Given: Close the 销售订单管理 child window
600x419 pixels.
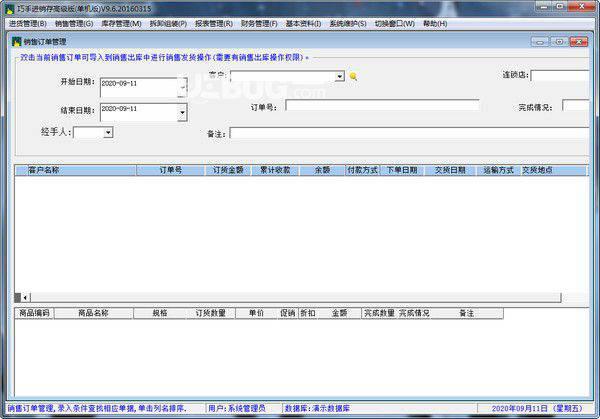Looking at the screenshot, I should point(579,41).
